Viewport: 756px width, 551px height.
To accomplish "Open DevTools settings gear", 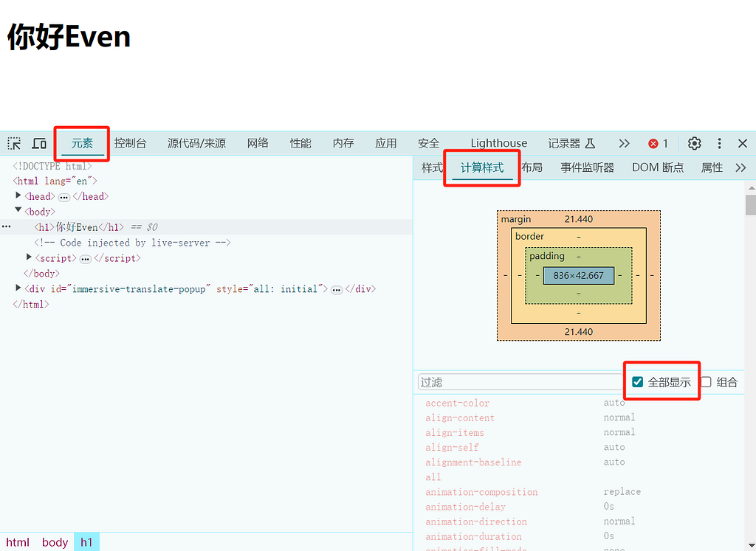I will [694, 144].
